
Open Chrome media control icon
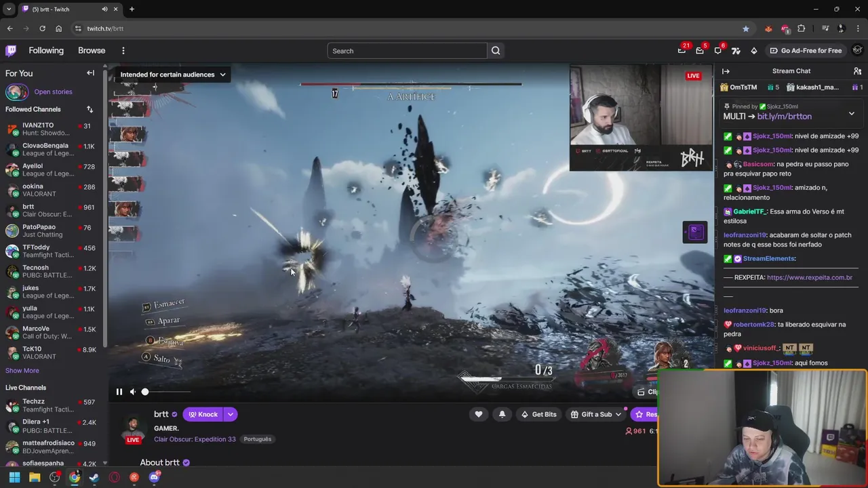(x=825, y=28)
